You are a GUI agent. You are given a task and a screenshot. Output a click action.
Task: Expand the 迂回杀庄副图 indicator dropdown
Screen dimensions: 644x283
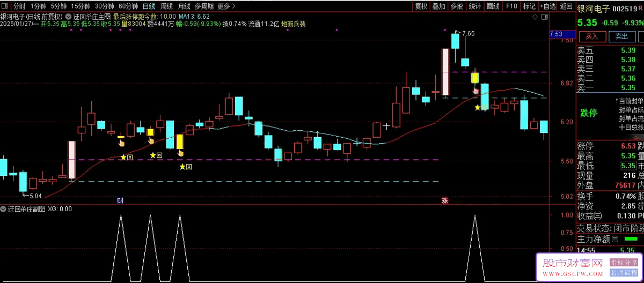[4, 209]
